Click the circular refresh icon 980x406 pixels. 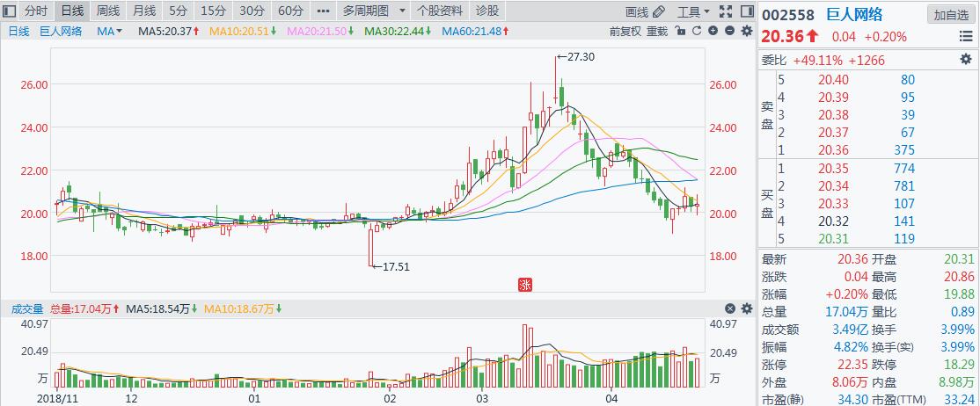698,31
